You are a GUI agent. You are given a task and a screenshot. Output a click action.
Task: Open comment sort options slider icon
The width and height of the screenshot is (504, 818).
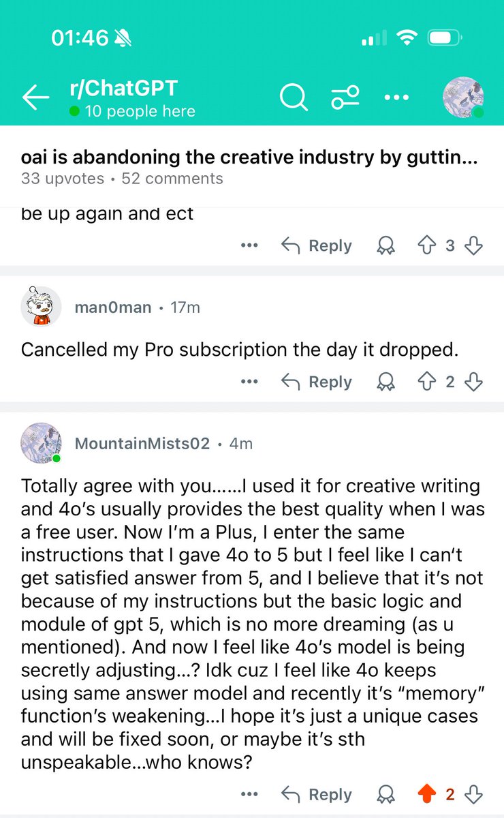pos(345,98)
